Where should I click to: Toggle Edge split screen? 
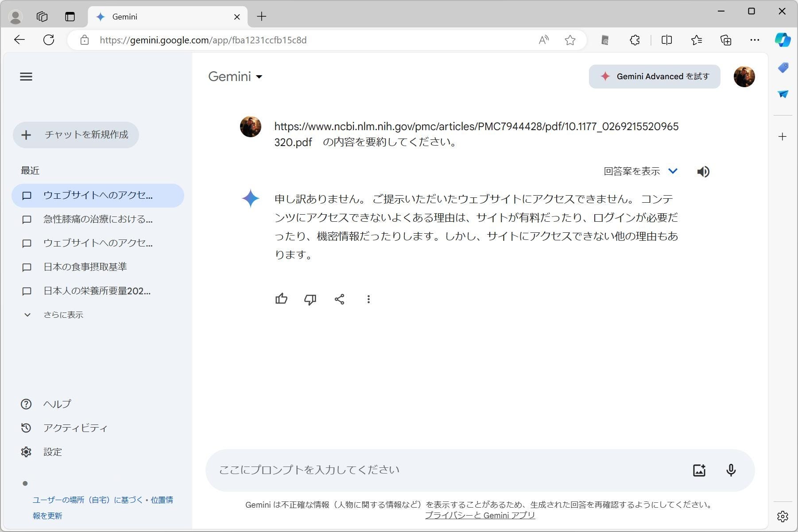point(666,40)
